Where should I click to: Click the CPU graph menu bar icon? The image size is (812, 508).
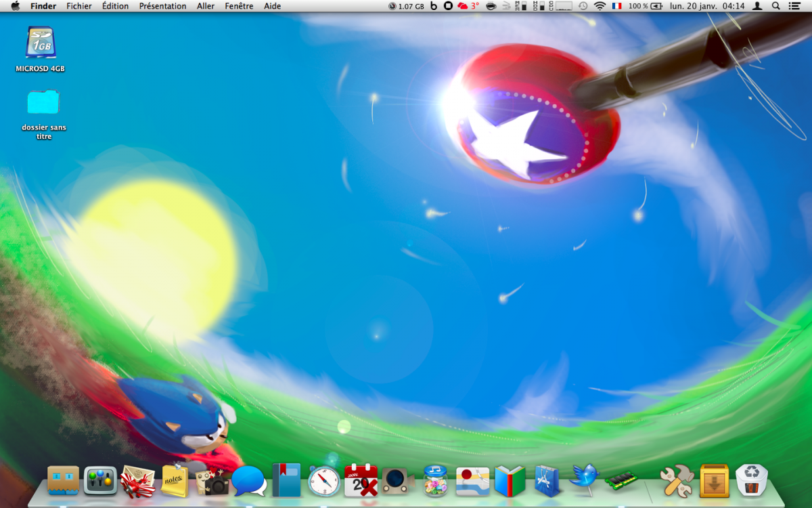click(x=560, y=6)
